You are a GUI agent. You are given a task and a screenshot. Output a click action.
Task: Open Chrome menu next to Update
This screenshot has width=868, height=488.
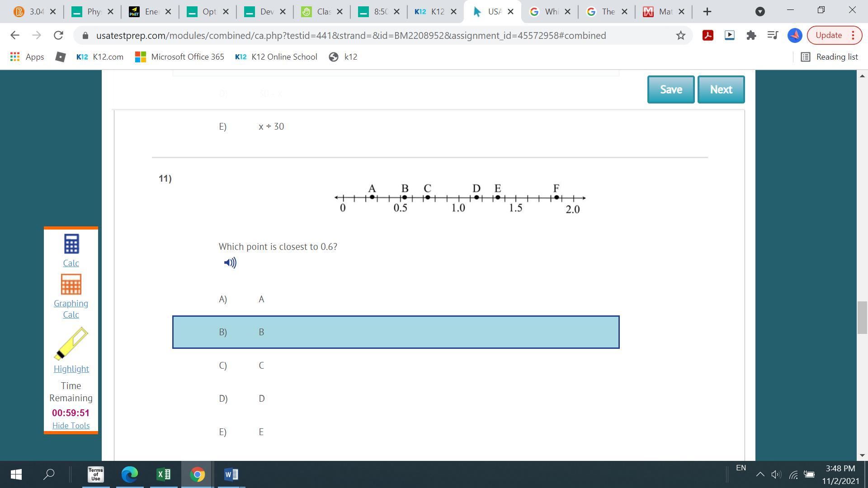point(853,35)
